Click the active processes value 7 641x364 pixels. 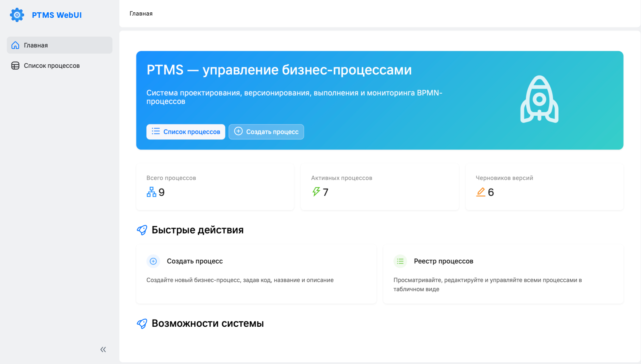tap(326, 192)
